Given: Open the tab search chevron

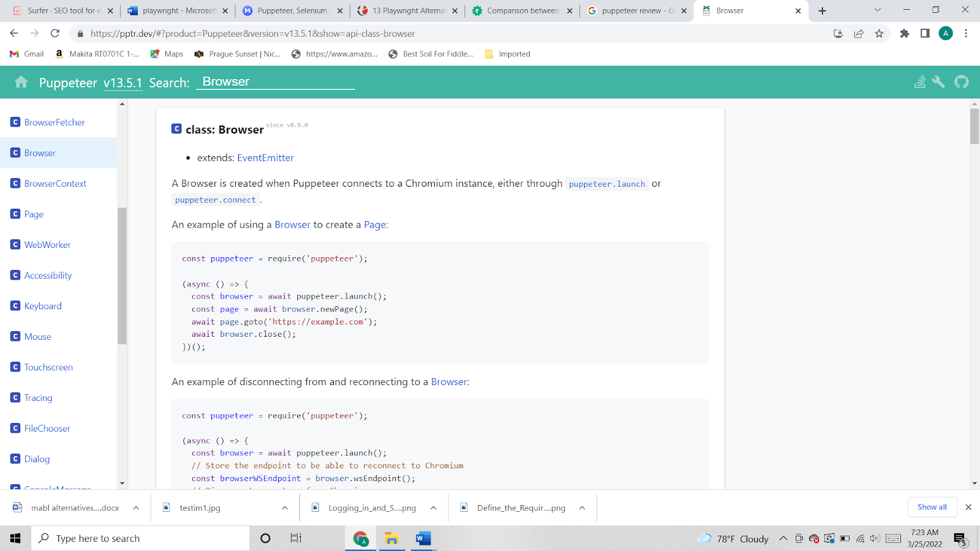Looking at the screenshot, I should coord(877,10).
